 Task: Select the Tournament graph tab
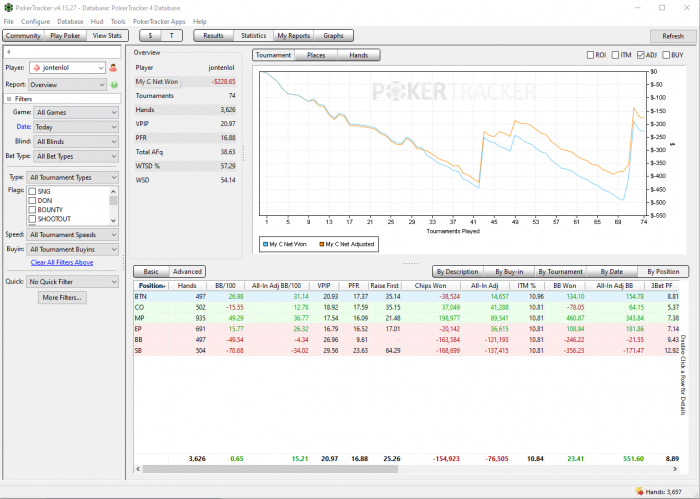pyautogui.click(x=273, y=55)
